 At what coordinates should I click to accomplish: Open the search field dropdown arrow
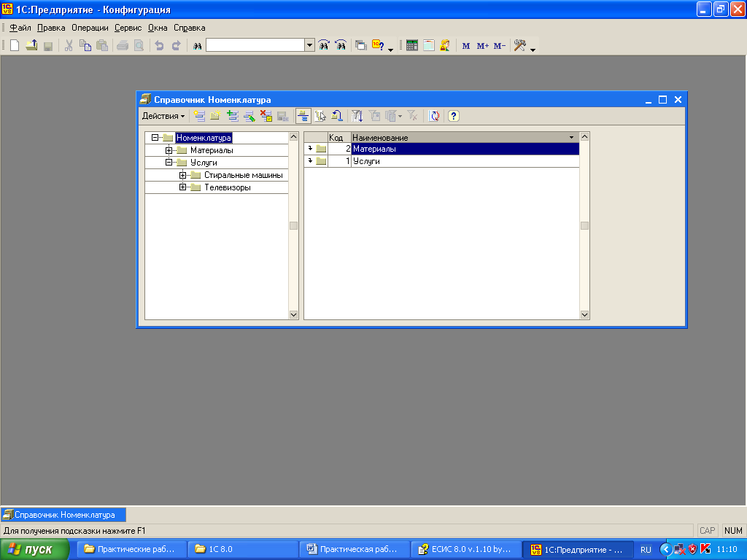[309, 45]
